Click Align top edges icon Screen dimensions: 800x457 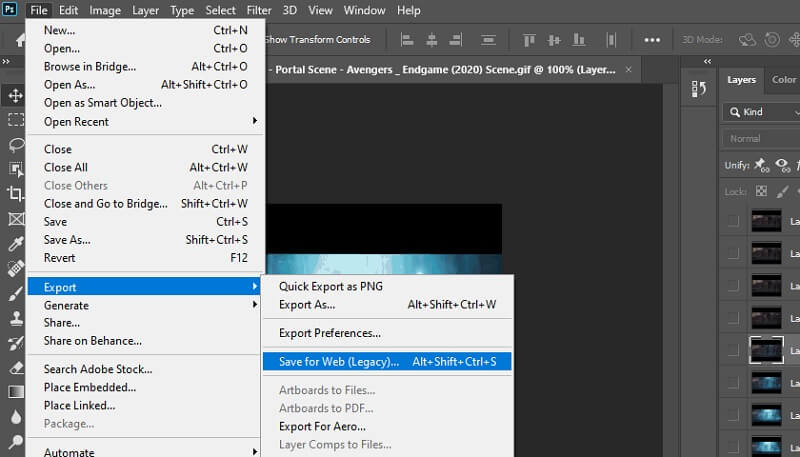[x=529, y=39]
